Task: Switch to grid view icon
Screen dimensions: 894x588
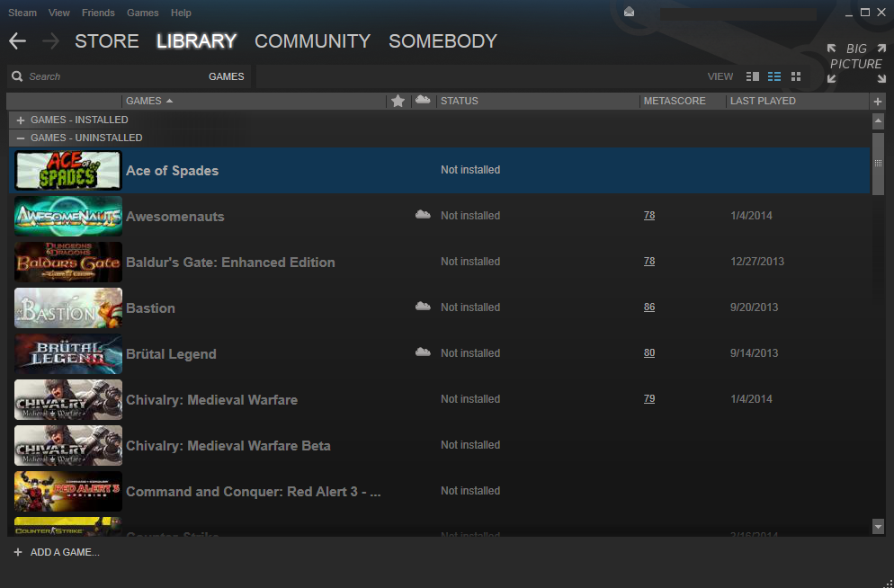Action: 796,76
